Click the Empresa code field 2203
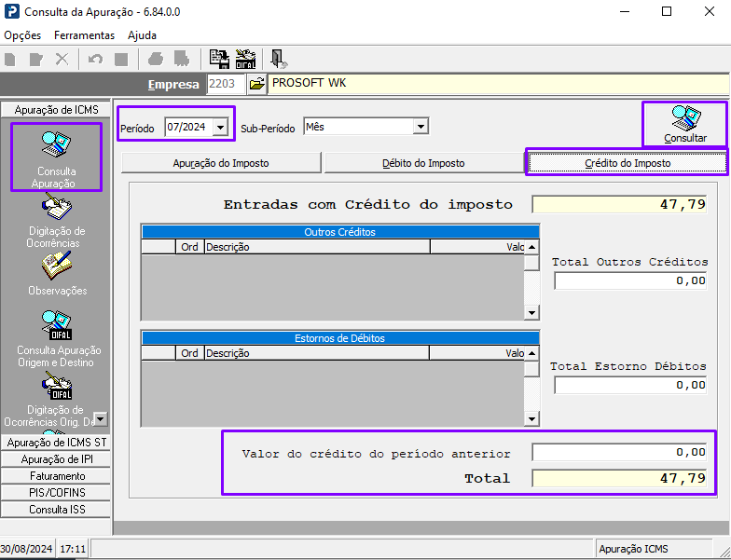731x560 pixels. tap(226, 84)
